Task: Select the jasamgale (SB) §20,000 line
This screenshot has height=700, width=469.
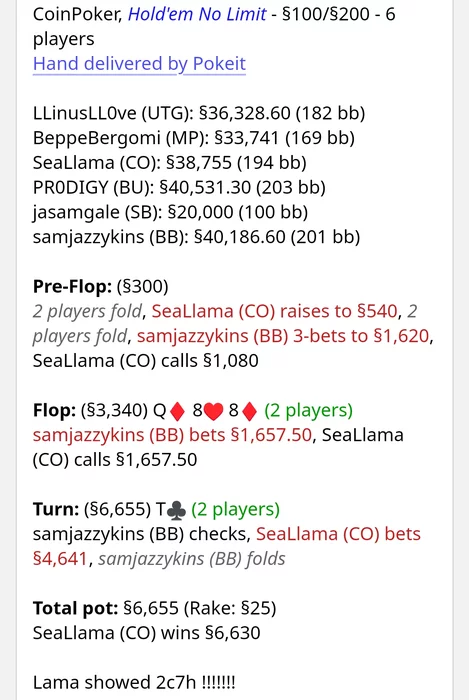Action: pyautogui.click(x=170, y=212)
